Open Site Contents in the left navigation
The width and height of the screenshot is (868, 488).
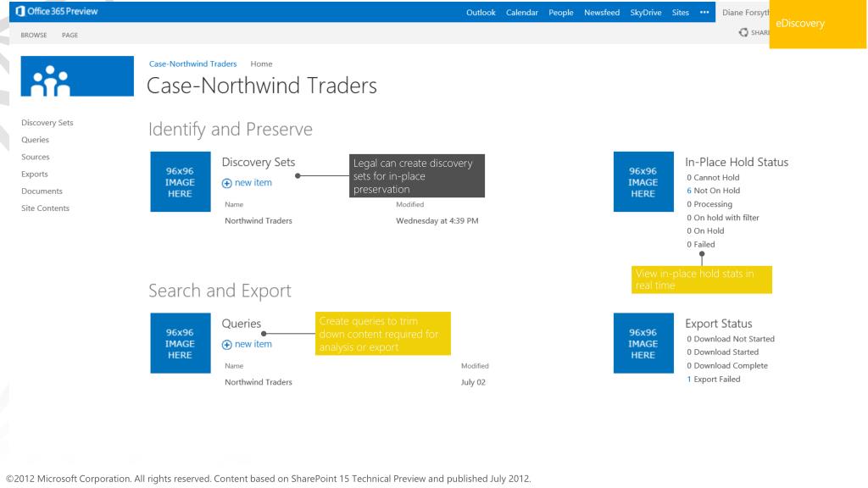click(x=46, y=208)
